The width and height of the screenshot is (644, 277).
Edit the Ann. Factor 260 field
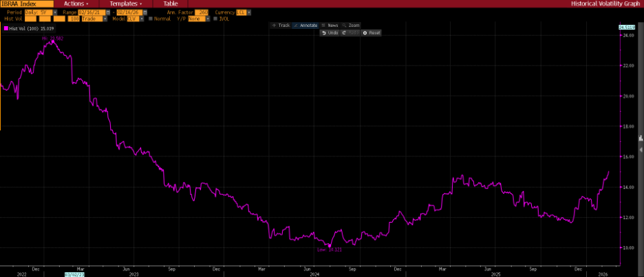point(202,12)
